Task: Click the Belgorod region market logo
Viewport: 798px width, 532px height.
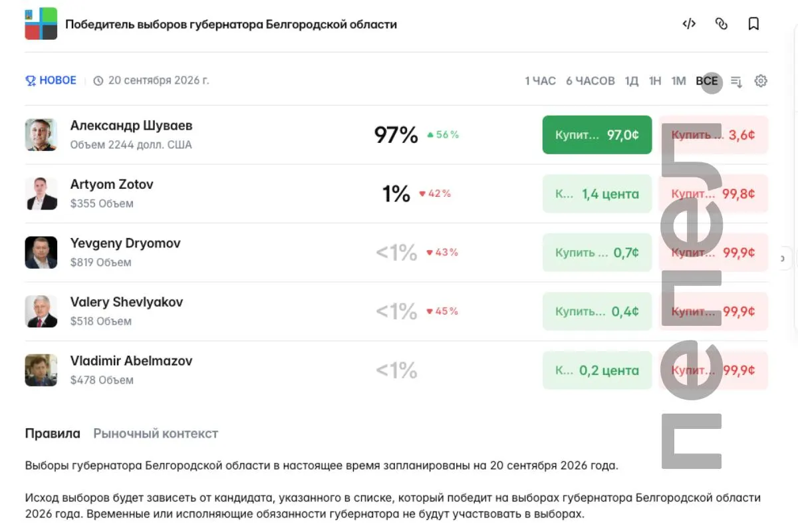Action: 41,24
